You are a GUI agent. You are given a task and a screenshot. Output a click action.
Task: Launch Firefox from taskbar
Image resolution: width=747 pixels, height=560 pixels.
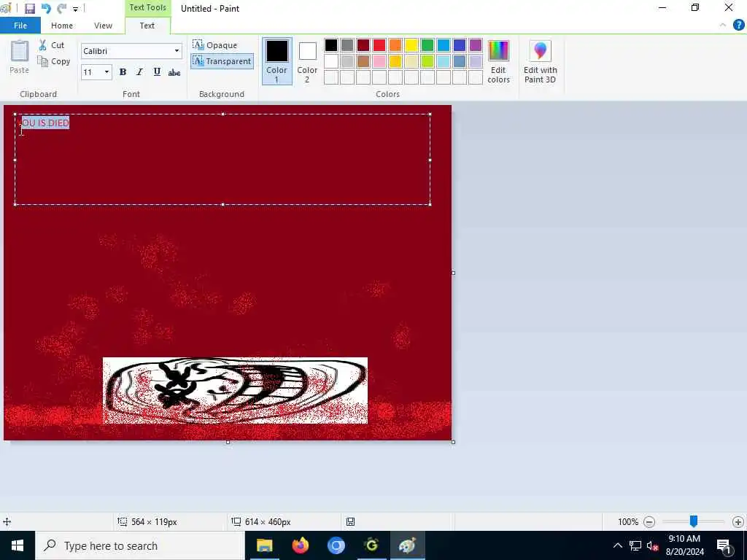point(300,545)
